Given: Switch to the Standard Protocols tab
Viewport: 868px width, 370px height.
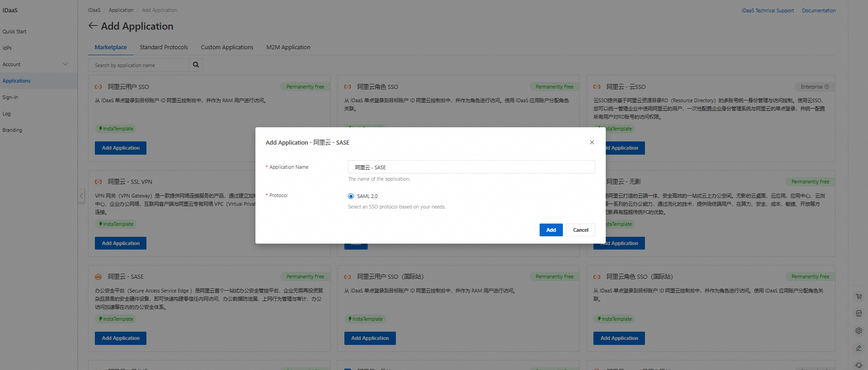Looking at the screenshot, I should point(164,47).
